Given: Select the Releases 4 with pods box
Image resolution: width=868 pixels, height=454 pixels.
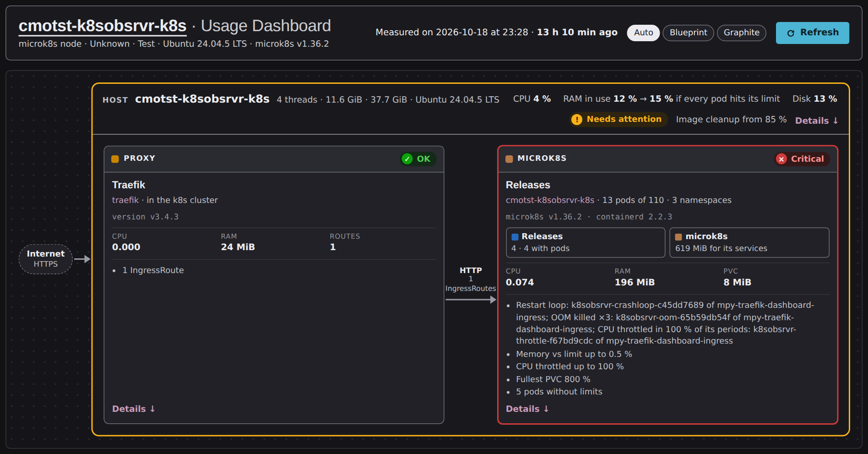Looking at the screenshot, I should (x=586, y=242).
